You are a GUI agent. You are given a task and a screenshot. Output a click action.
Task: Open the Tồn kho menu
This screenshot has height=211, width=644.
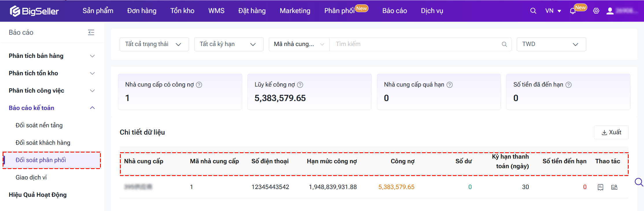click(182, 11)
